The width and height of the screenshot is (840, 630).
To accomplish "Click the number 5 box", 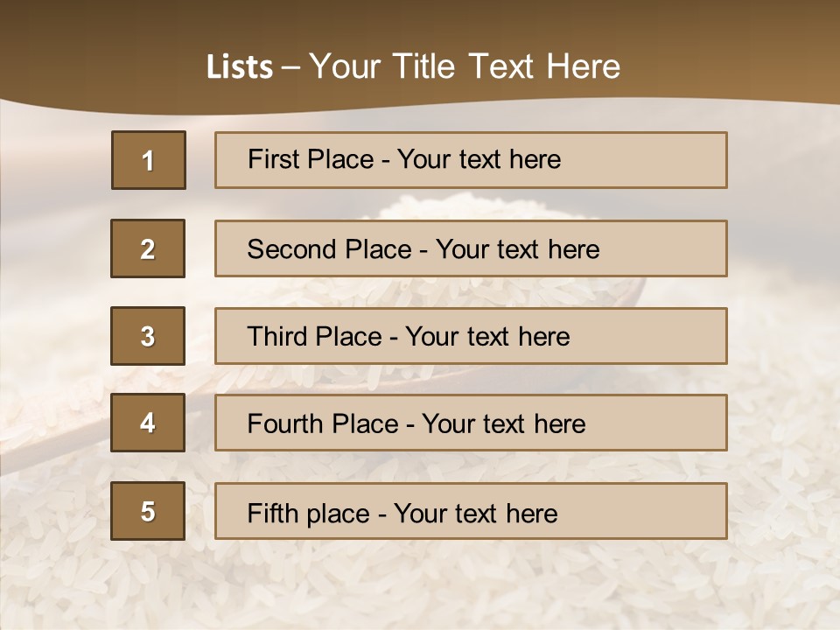I will click(x=148, y=511).
